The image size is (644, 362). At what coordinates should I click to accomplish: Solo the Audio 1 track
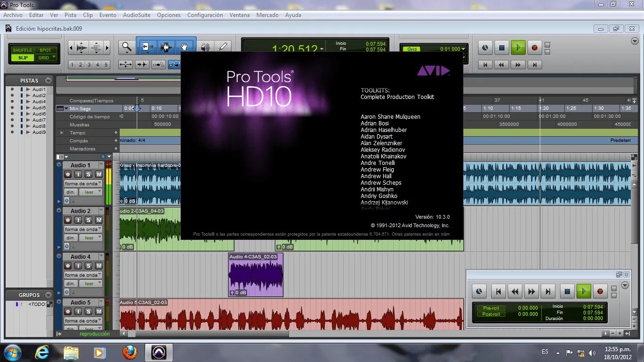pos(89,174)
